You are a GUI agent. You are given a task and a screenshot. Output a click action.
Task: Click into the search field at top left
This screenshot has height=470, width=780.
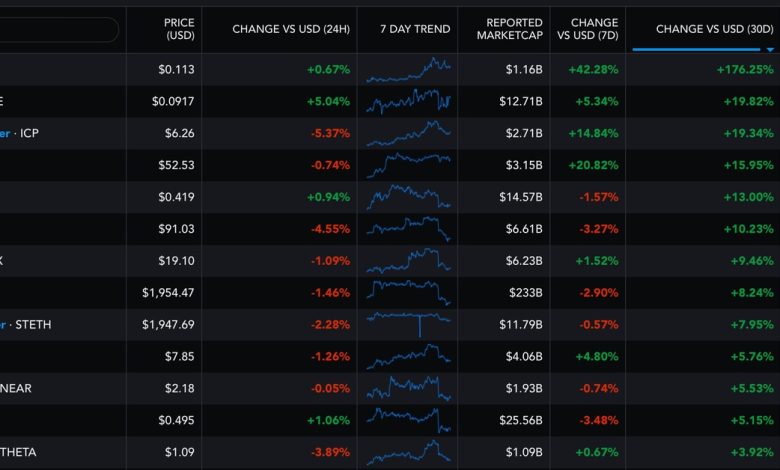point(58,29)
